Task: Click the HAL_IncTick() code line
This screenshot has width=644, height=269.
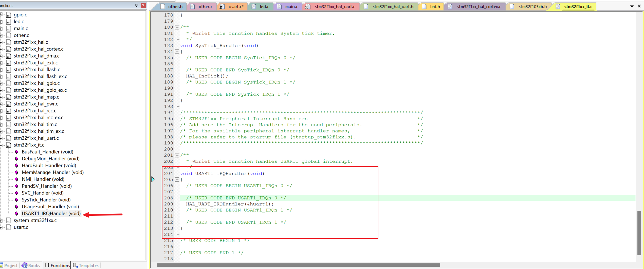Action: pyautogui.click(x=207, y=76)
